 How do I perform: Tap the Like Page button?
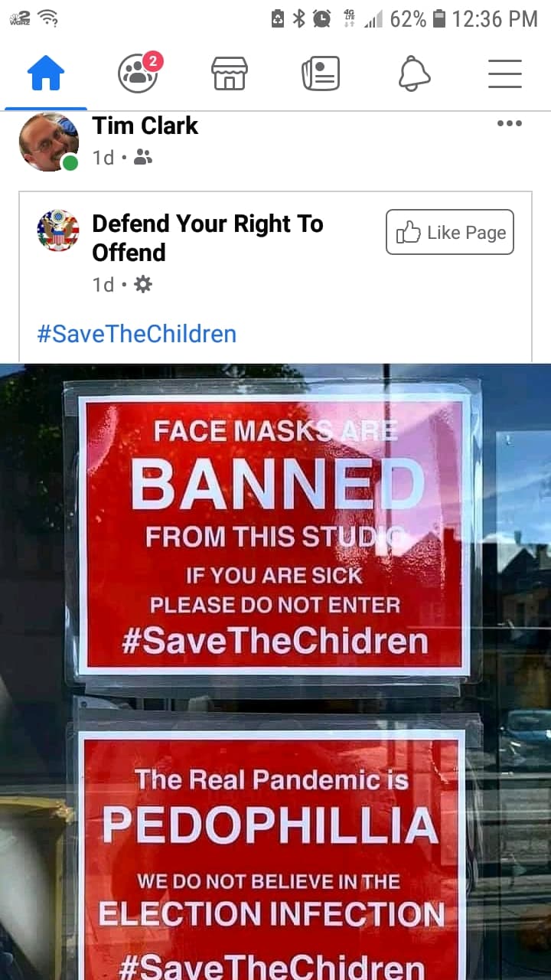coord(450,232)
